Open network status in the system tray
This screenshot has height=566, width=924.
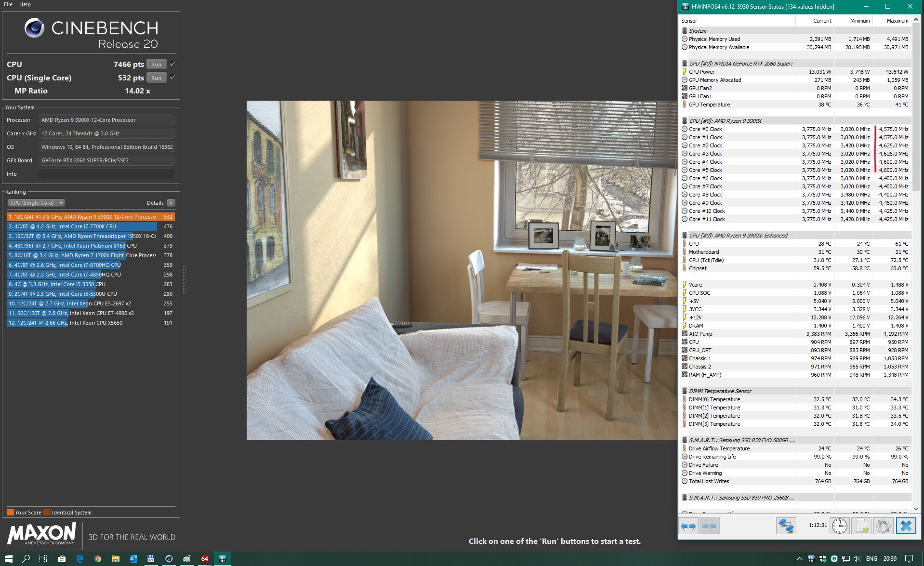pos(846,559)
